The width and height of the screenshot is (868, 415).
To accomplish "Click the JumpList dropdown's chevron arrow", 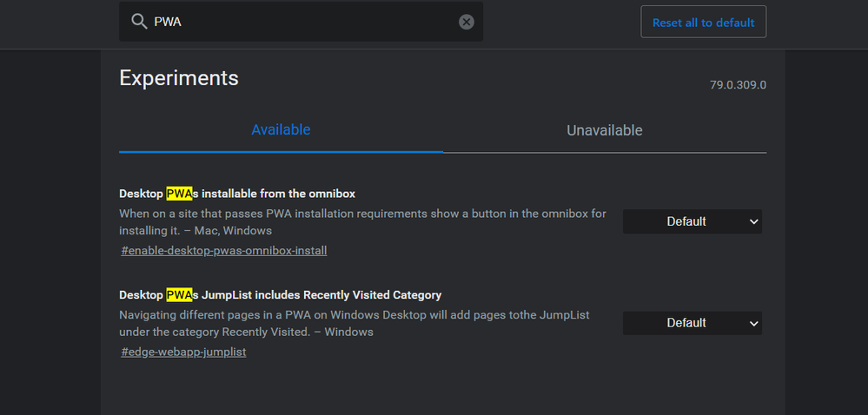I will (753, 323).
